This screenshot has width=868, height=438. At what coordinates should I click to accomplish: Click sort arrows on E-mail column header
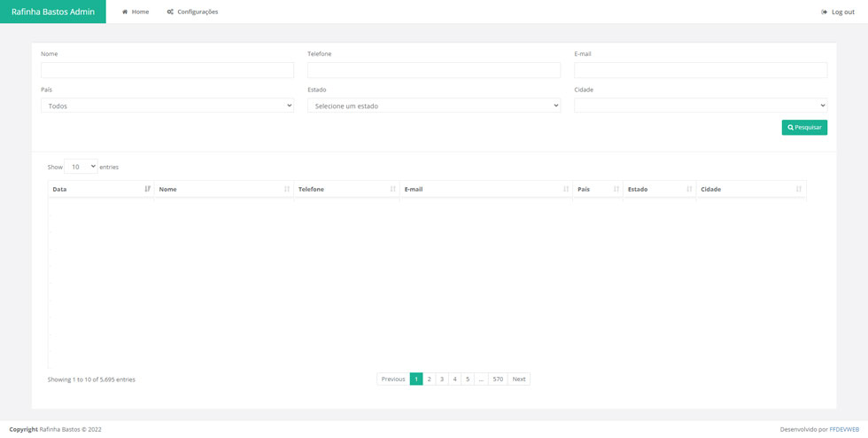pyautogui.click(x=566, y=189)
